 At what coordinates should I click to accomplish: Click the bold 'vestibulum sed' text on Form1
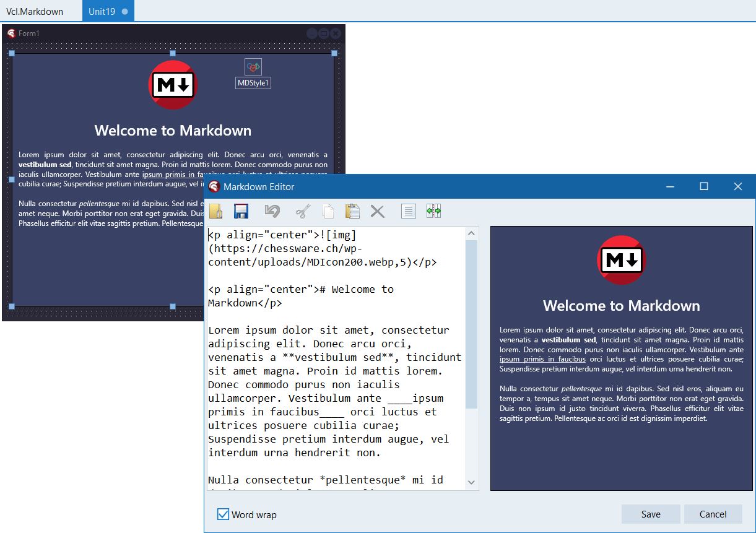[x=45, y=165]
